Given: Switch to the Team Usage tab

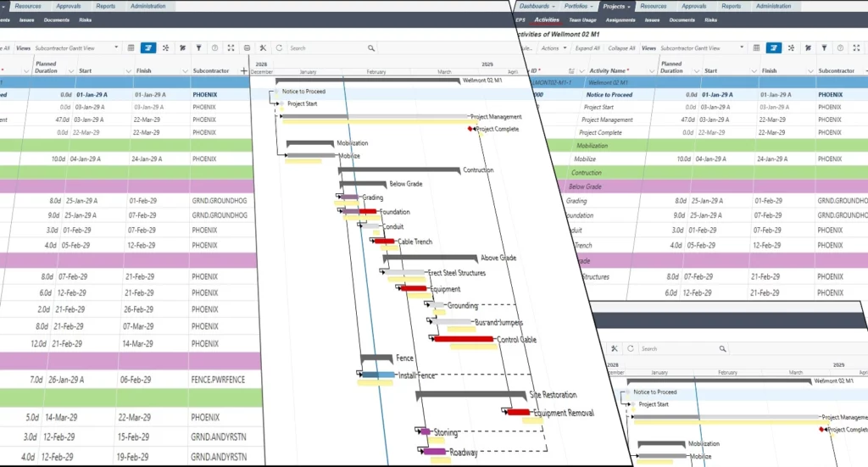Looking at the screenshot, I should coord(581,19).
